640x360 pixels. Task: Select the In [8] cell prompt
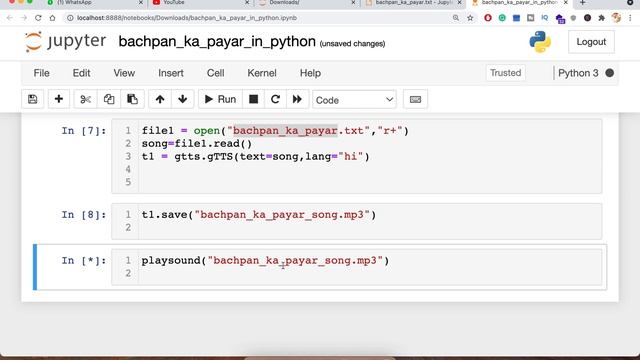coord(84,215)
